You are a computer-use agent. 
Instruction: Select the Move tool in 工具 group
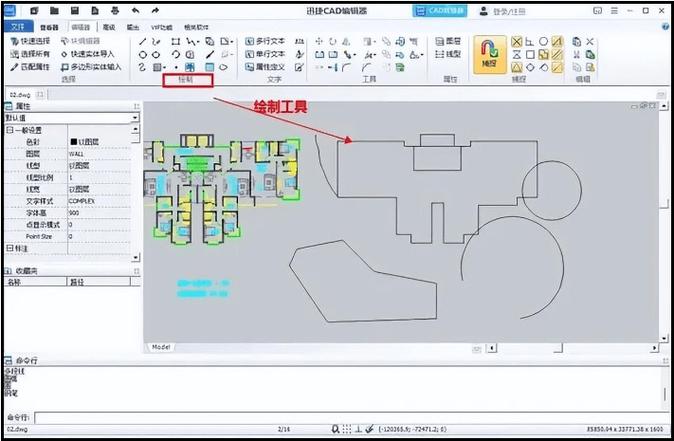(x=319, y=41)
